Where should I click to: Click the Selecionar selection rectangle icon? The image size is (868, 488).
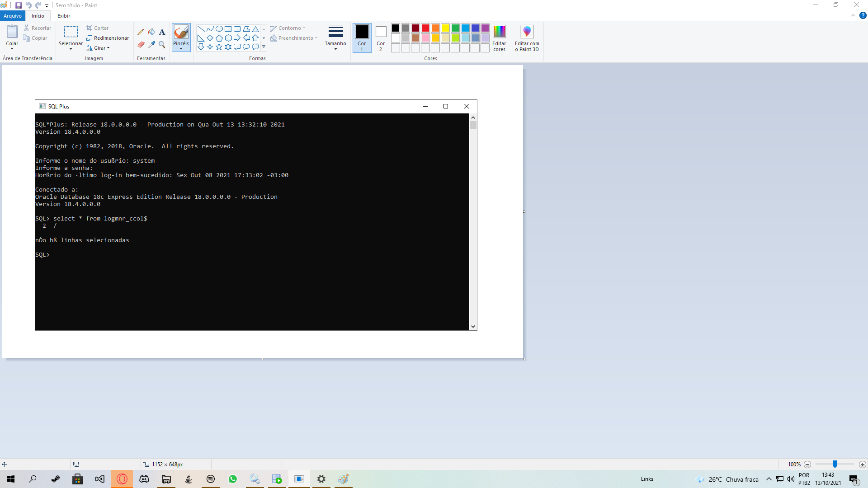(x=71, y=32)
